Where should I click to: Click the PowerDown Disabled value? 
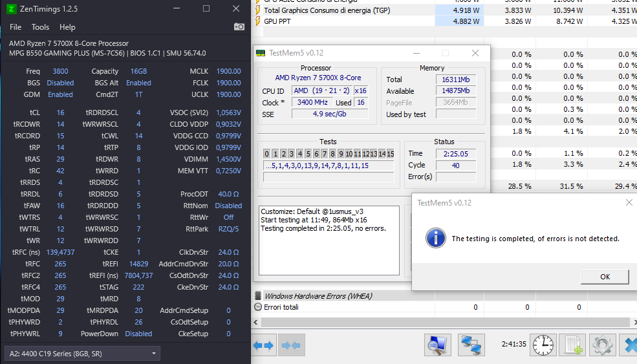(138, 334)
